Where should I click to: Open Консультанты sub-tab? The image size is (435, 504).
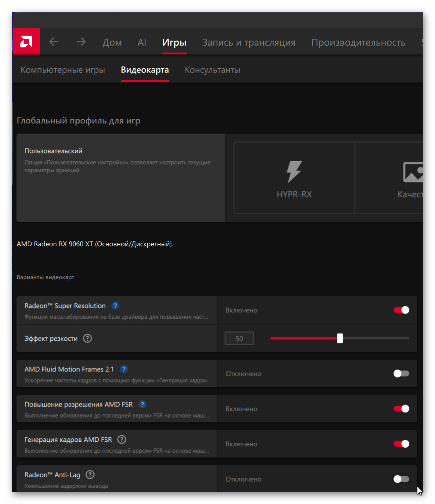coord(212,70)
